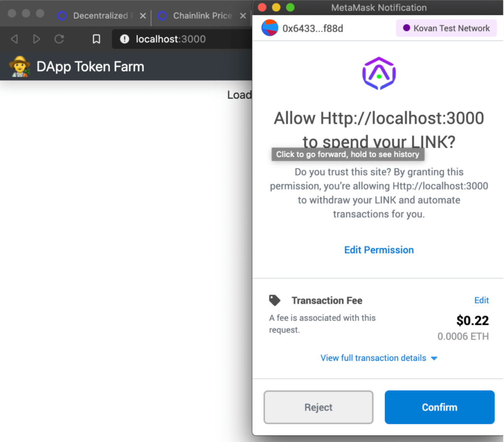
Task: Click the browser back navigation arrow
Action: [x=14, y=39]
